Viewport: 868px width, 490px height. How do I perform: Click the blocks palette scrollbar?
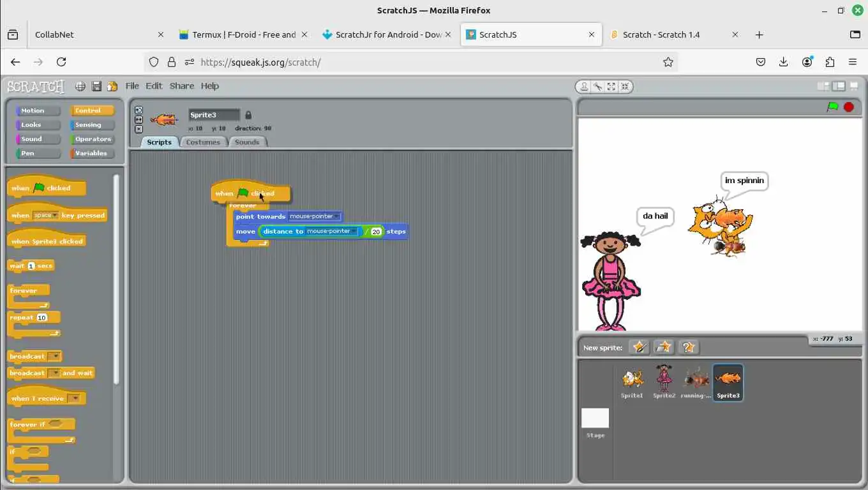116,279
